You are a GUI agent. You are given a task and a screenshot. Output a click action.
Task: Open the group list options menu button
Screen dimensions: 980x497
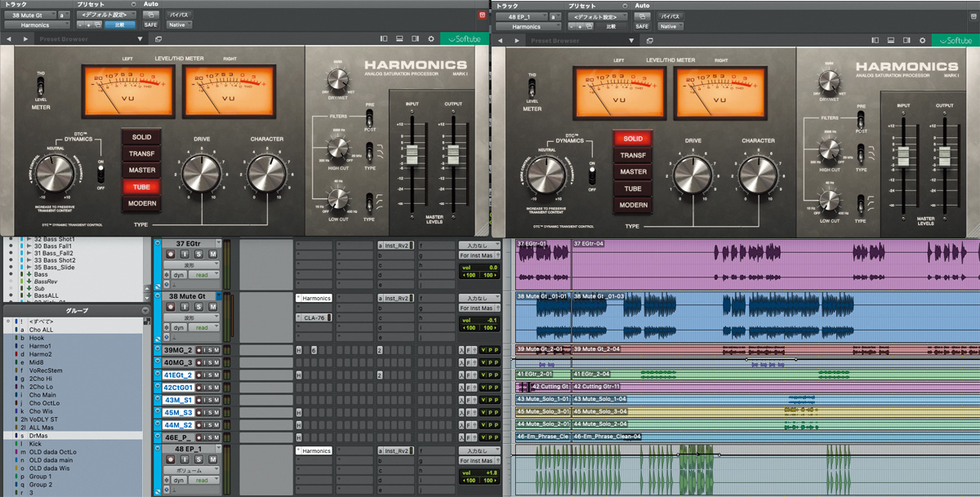[145, 310]
